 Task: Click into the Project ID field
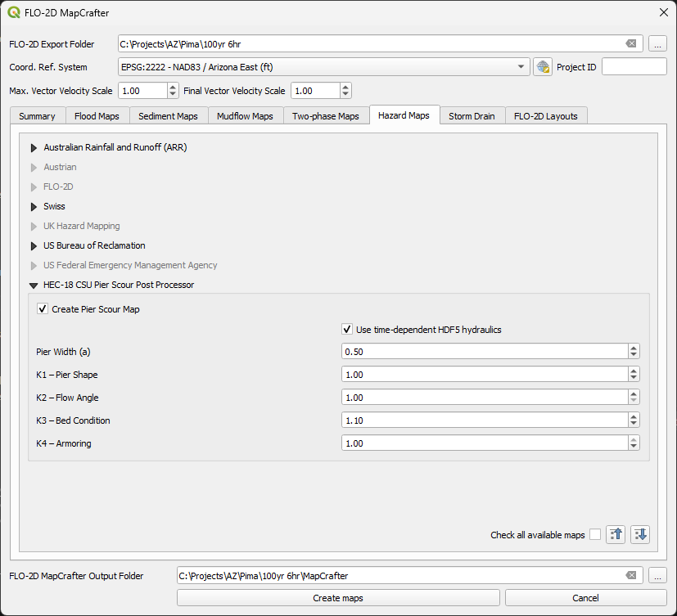tap(634, 67)
